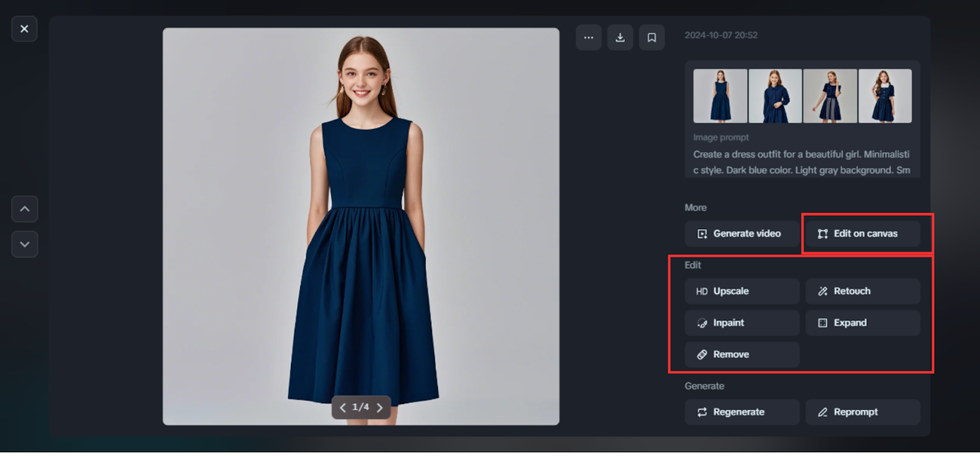Image resolution: width=980 pixels, height=456 pixels.
Task: Open Edit on canvas
Action: tap(863, 234)
